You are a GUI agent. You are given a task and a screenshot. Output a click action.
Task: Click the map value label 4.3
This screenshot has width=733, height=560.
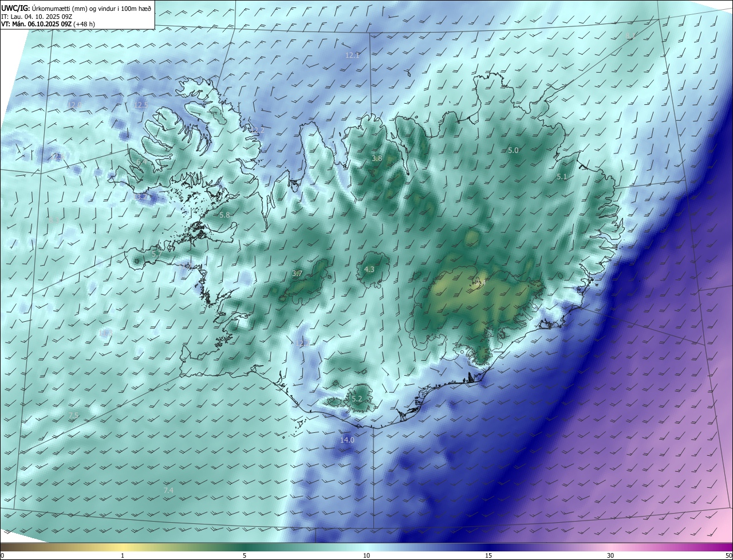pyautogui.click(x=369, y=269)
